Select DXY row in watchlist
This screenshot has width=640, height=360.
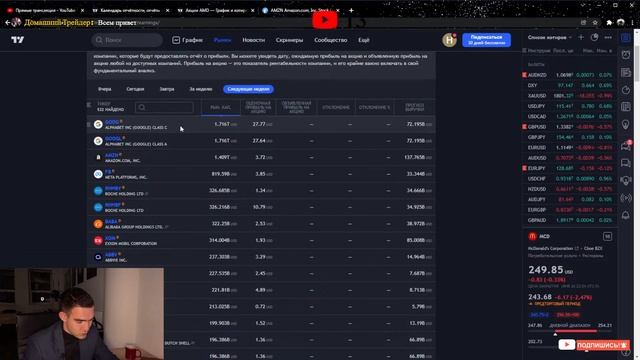tap(569, 85)
